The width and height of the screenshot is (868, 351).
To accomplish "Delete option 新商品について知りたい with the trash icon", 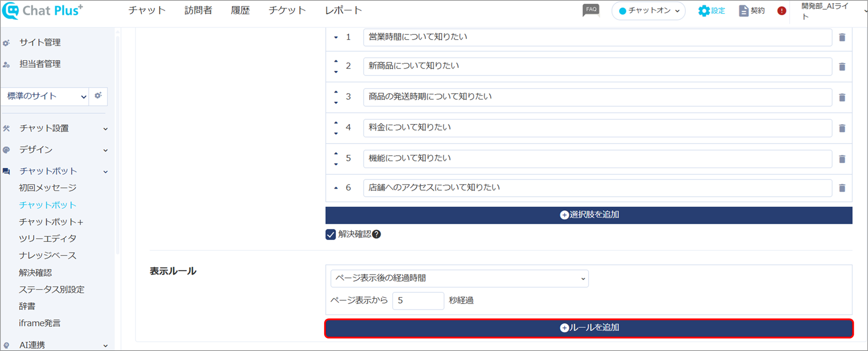I will tap(842, 67).
